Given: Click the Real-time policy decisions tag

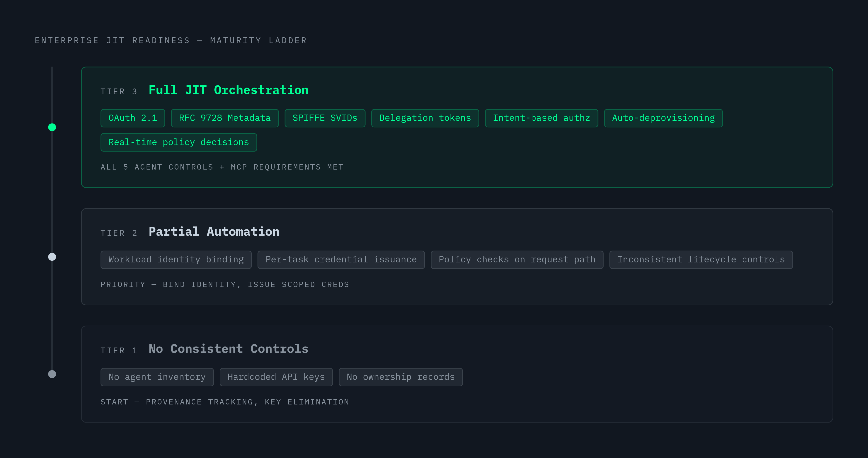Looking at the screenshot, I should [179, 142].
